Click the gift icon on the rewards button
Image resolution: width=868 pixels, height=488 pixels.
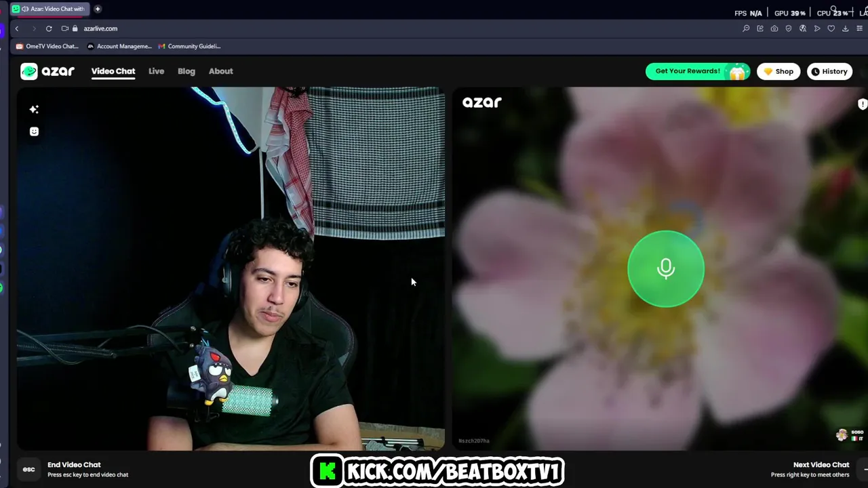click(737, 72)
